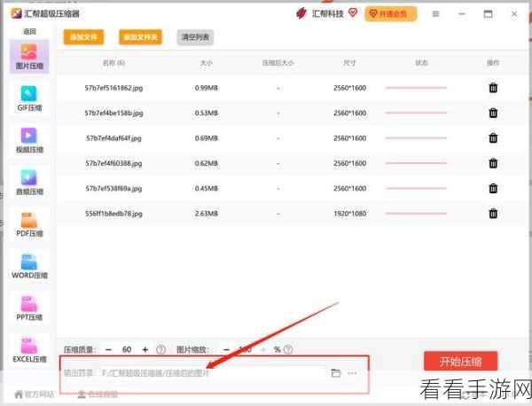Screen dimensions: 532x406
Task: Click the 0.99MB size cell
Action: click(x=207, y=88)
